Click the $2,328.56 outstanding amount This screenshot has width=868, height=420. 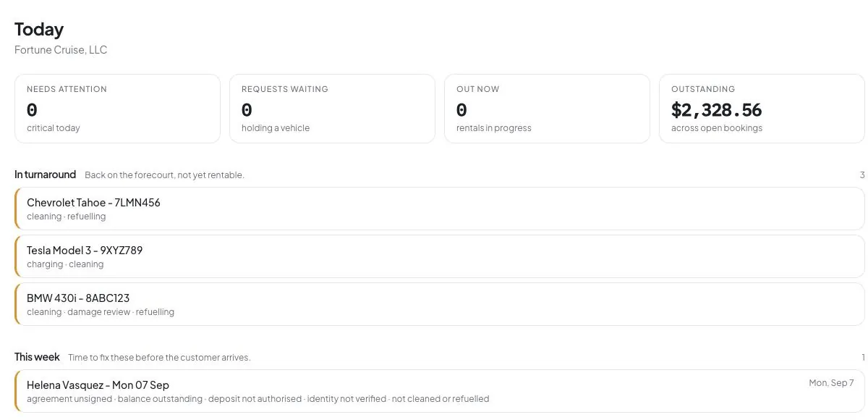tap(716, 110)
